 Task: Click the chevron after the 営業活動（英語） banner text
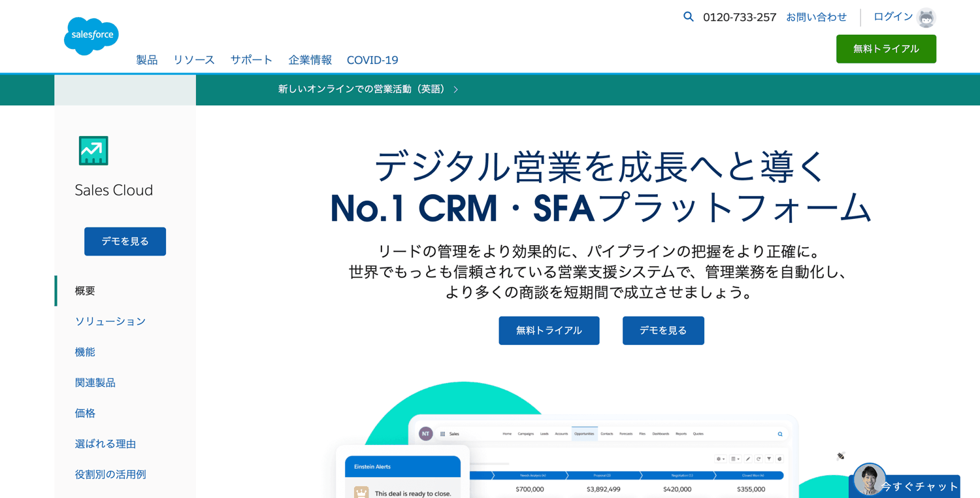point(456,90)
